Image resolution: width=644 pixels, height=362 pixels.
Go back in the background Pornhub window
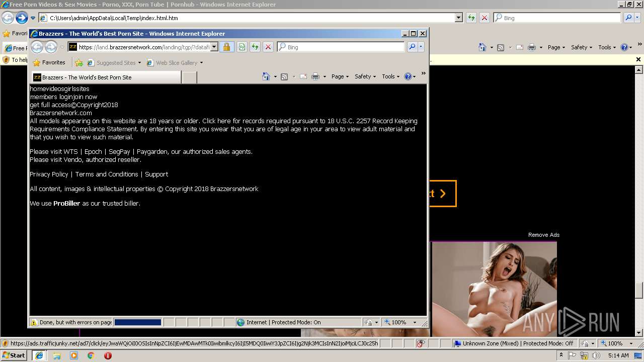pyautogui.click(x=8, y=18)
